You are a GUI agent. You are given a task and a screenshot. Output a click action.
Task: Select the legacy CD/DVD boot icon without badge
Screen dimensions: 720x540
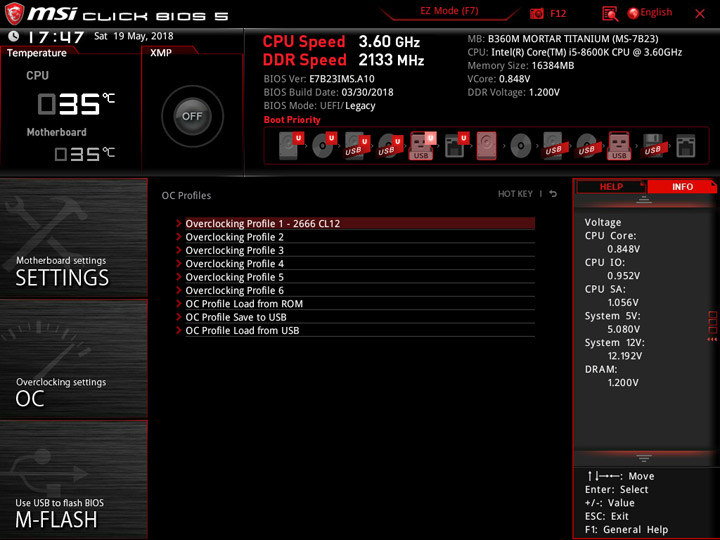pos(521,146)
